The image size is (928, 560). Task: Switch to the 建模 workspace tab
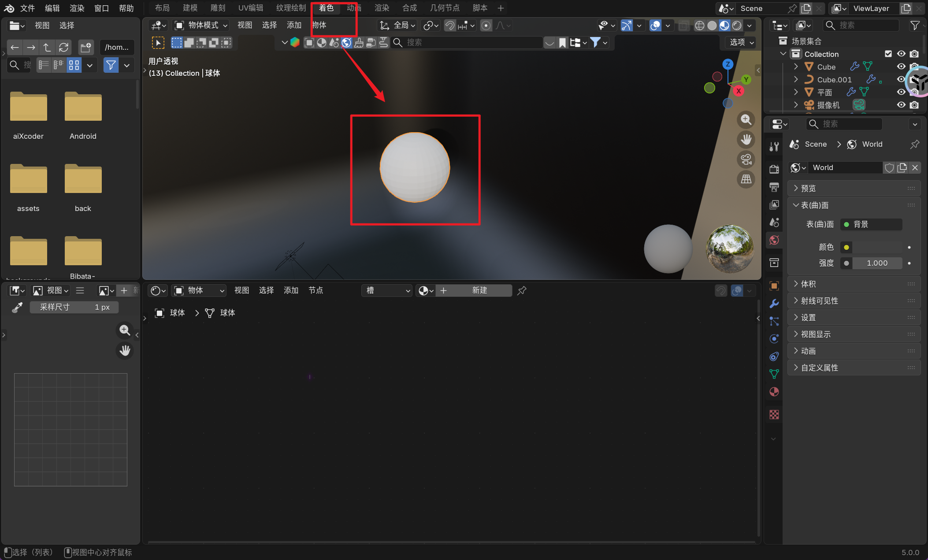pyautogui.click(x=190, y=8)
